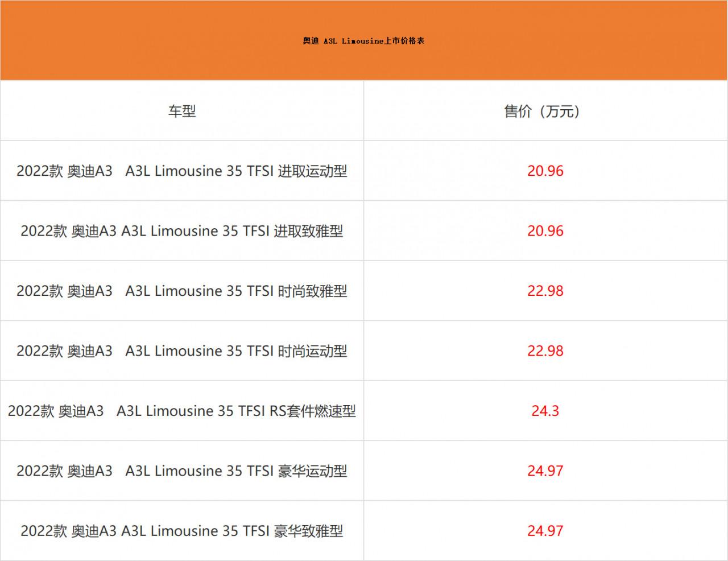Click the 奥迪 A3L Limousine上市价格表 title
This screenshot has height=561, width=728.
[363, 41]
